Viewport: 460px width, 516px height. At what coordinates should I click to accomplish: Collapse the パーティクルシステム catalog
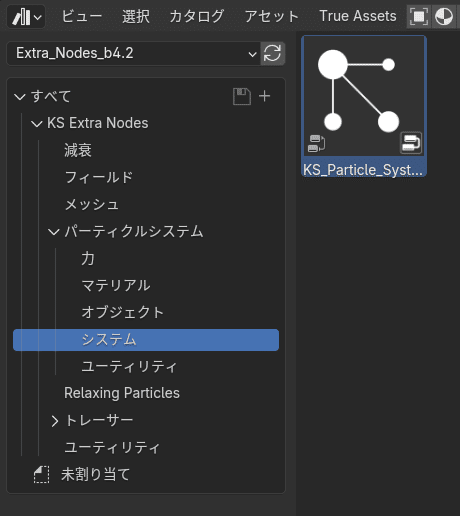point(54,232)
